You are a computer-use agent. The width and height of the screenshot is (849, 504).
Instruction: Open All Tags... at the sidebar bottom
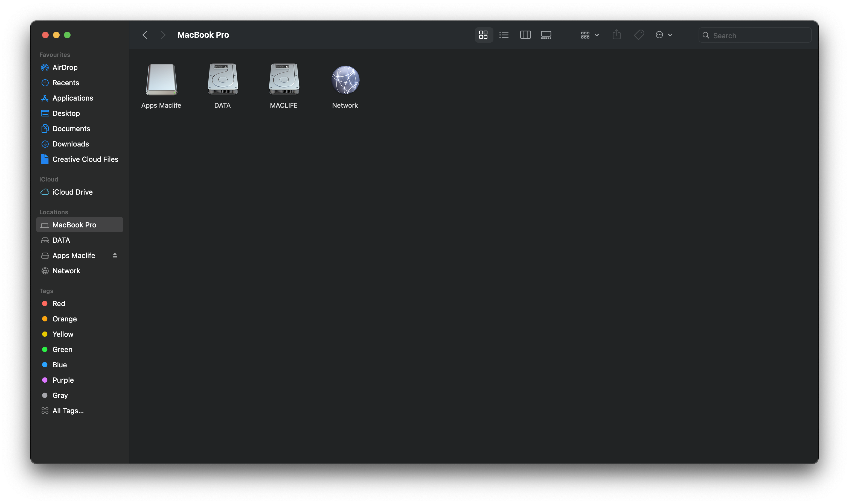point(68,410)
